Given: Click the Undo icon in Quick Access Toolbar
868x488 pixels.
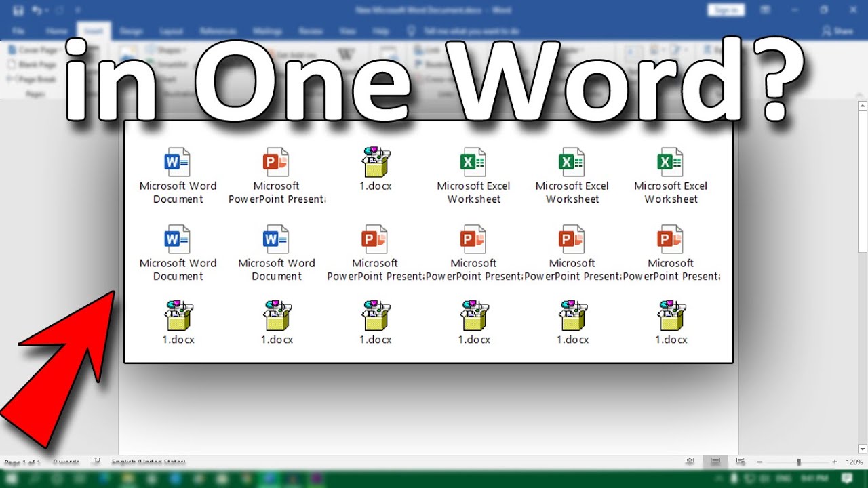Looking at the screenshot, I should coord(36,10).
